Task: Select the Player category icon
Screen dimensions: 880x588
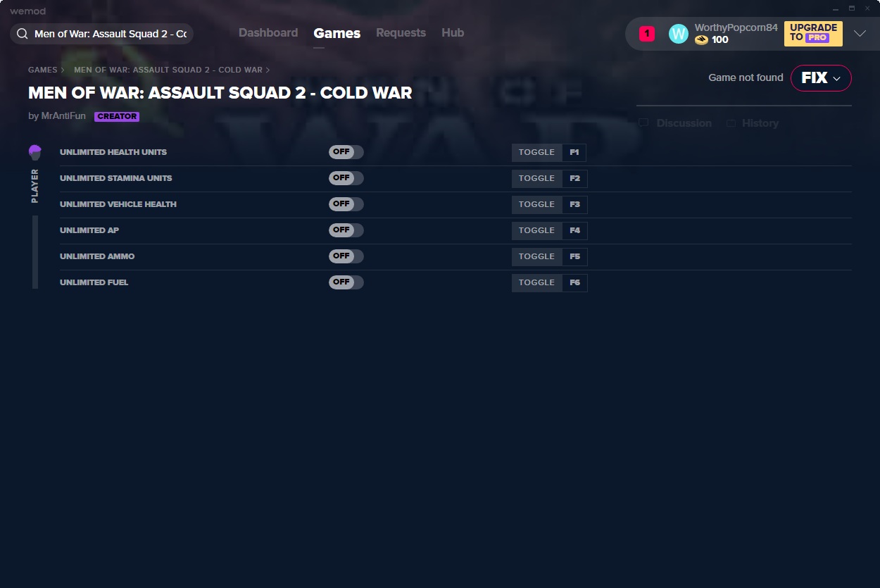Action: [x=35, y=152]
